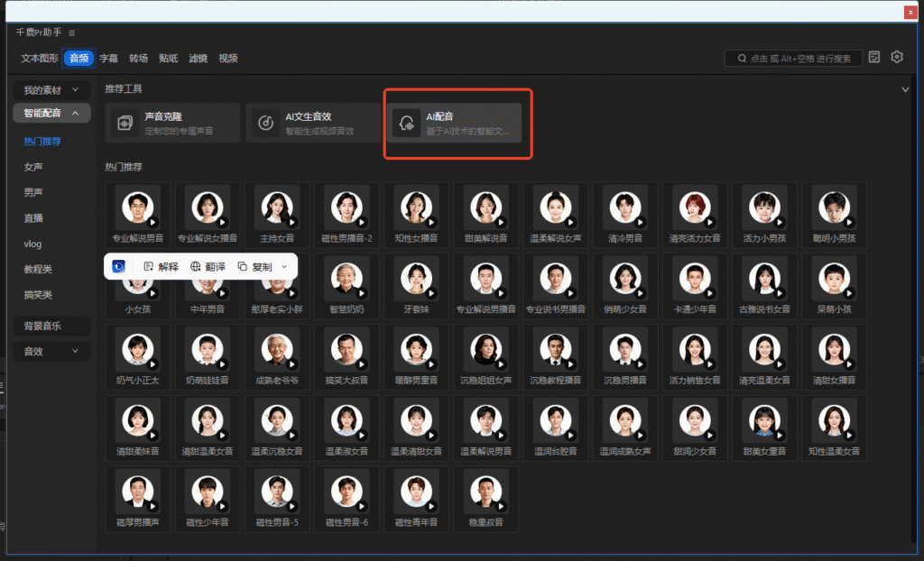Launch the AI文生音效 sound effect tool
This screenshot has height=561, width=924.
[314, 123]
